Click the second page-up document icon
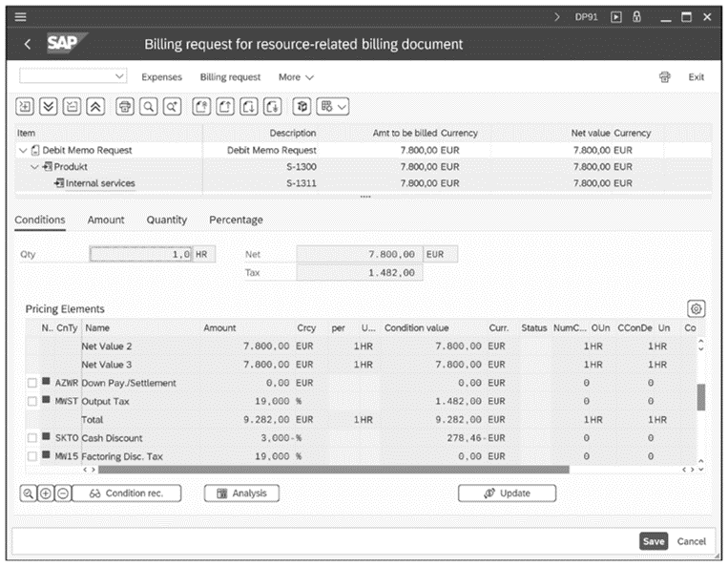Screen dimensions: 728x567 point(225,106)
